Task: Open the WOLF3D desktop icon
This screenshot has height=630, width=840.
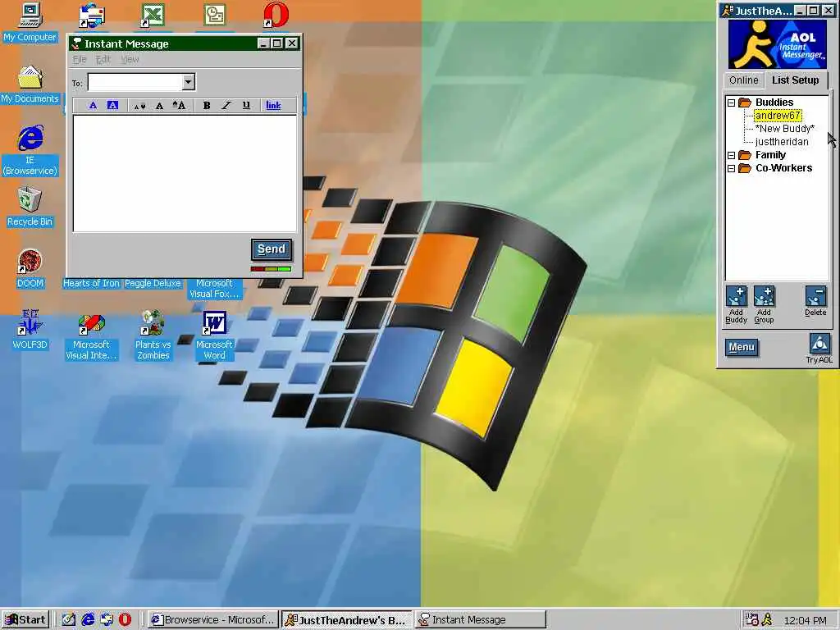Action: [x=30, y=330]
